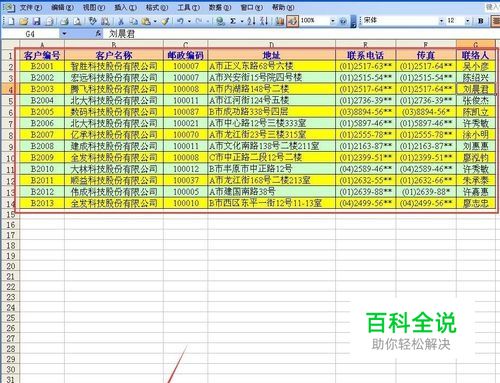
Task: Click the select-all corner of the sheet
Action: point(11,44)
